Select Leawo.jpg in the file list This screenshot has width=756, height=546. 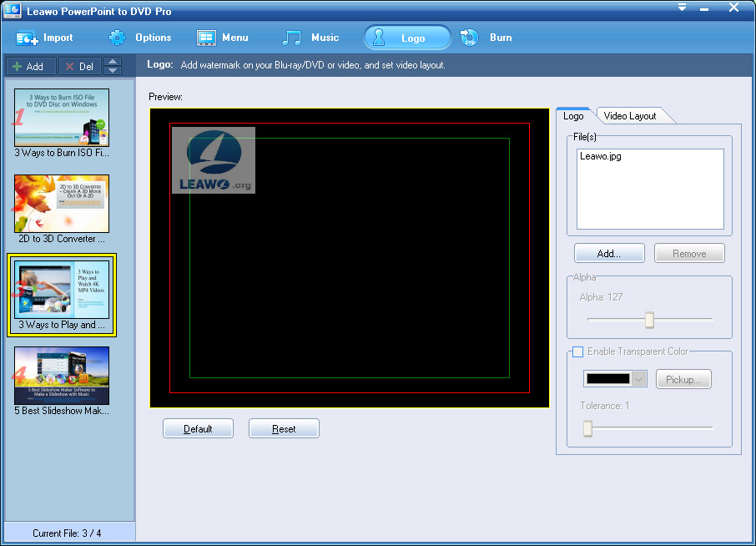click(601, 156)
